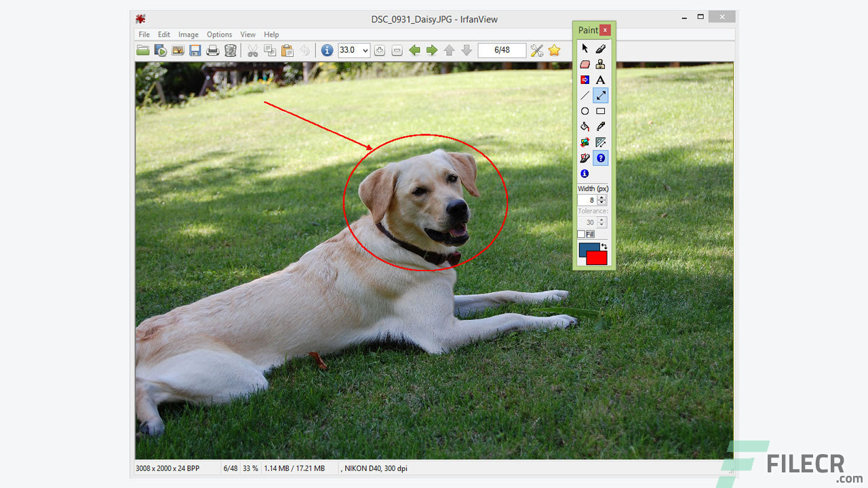
Task: Close the Paint panel
Action: (606, 30)
